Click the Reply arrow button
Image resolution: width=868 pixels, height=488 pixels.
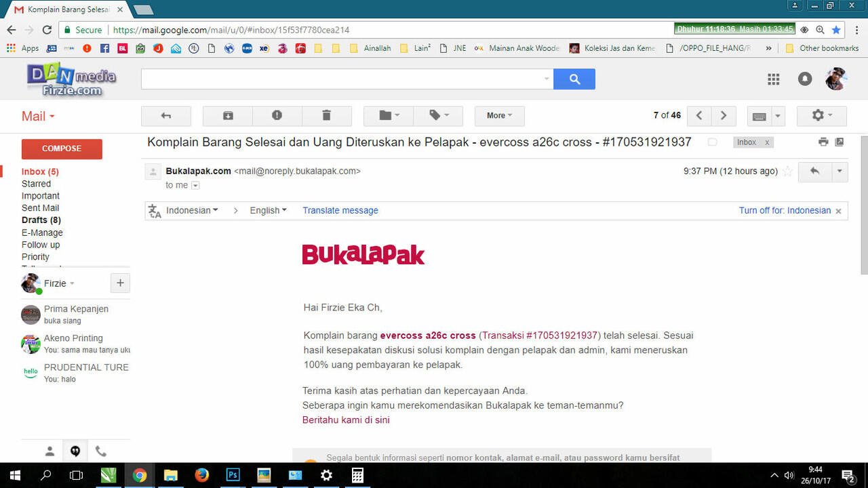tap(815, 171)
